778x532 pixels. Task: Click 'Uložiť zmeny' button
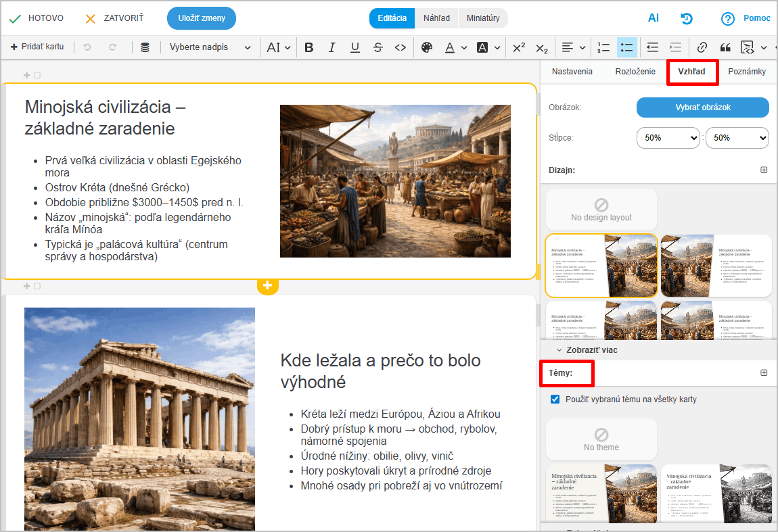[x=202, y=18]
